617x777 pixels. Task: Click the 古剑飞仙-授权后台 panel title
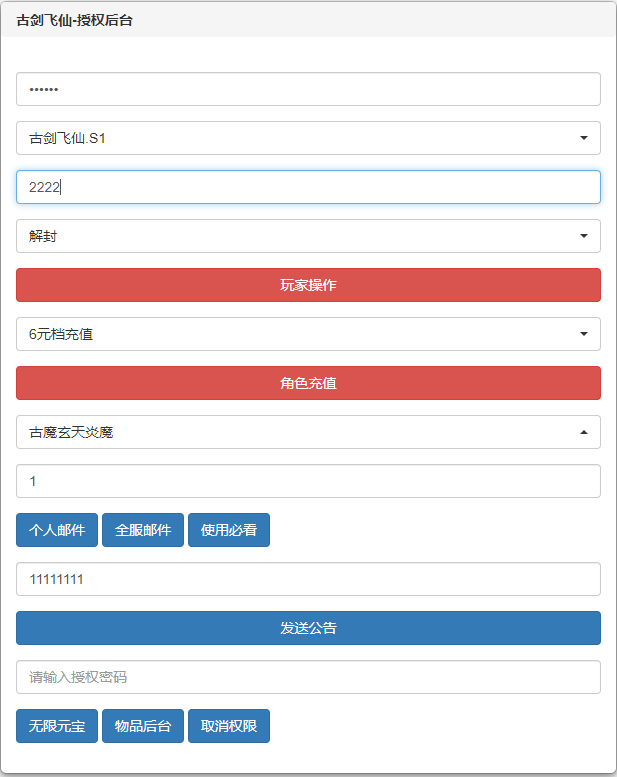(x=74, y=20)
